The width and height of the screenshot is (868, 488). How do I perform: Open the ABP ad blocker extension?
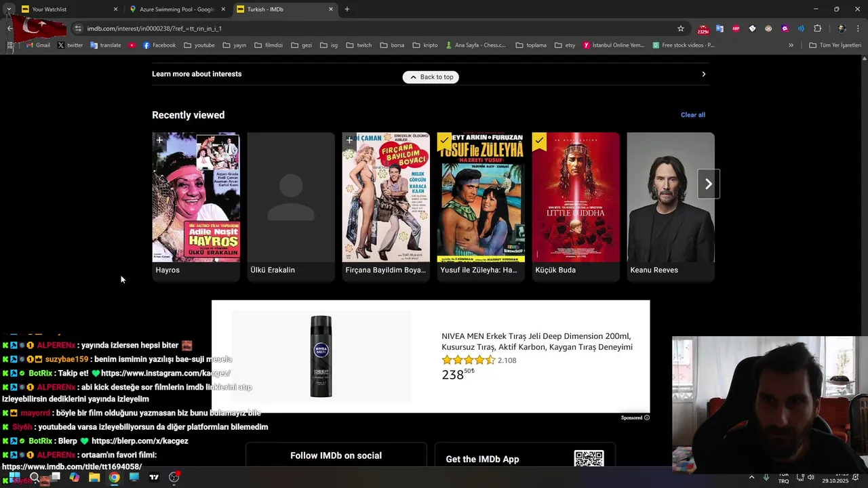click(736, 28)
